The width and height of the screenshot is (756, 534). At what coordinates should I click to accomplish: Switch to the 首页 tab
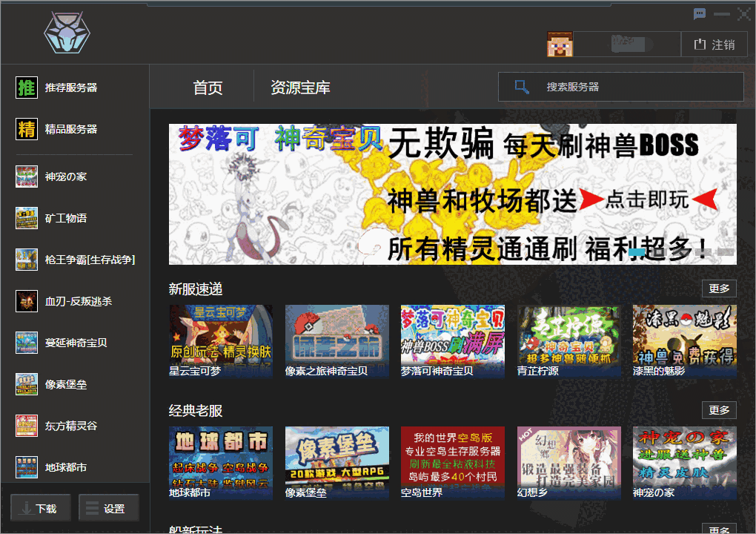pos(208,87)
